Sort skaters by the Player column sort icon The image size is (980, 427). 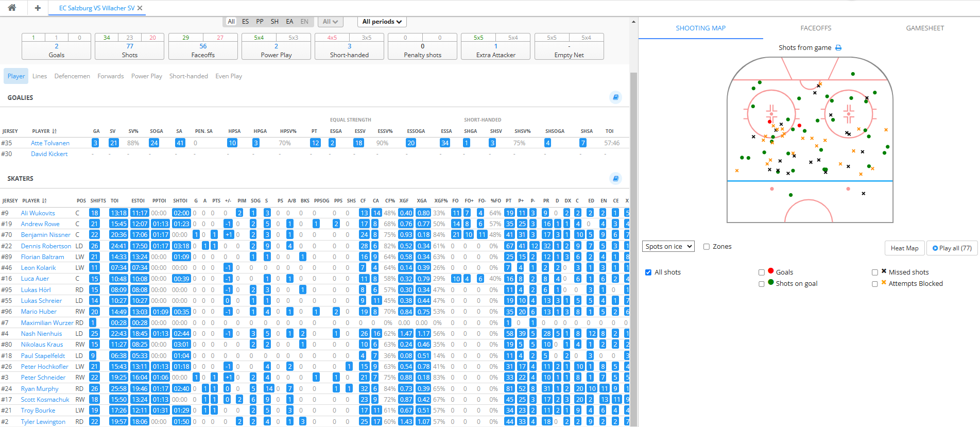(44, 201)
